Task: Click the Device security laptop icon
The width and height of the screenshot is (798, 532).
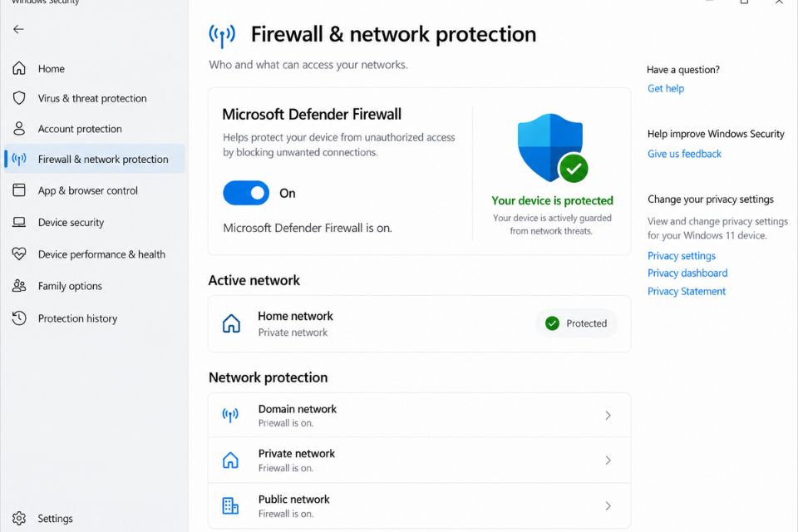Action: (x=19, y=222)
